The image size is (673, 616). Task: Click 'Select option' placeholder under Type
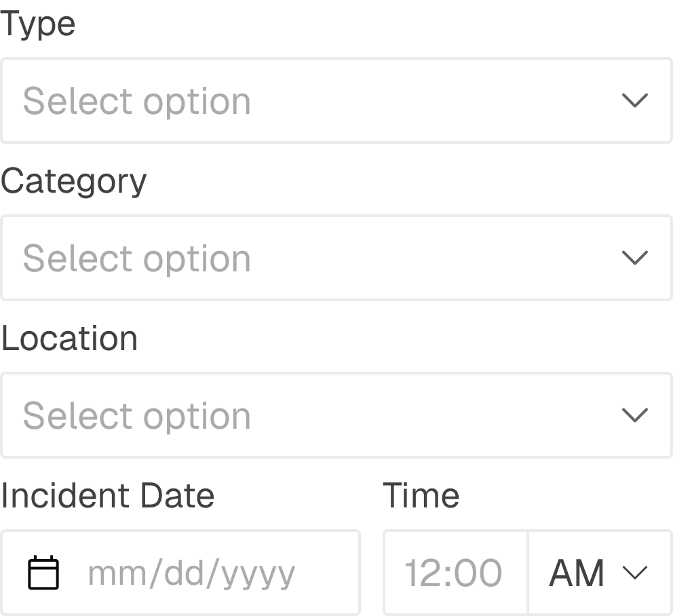pos(137,102)
